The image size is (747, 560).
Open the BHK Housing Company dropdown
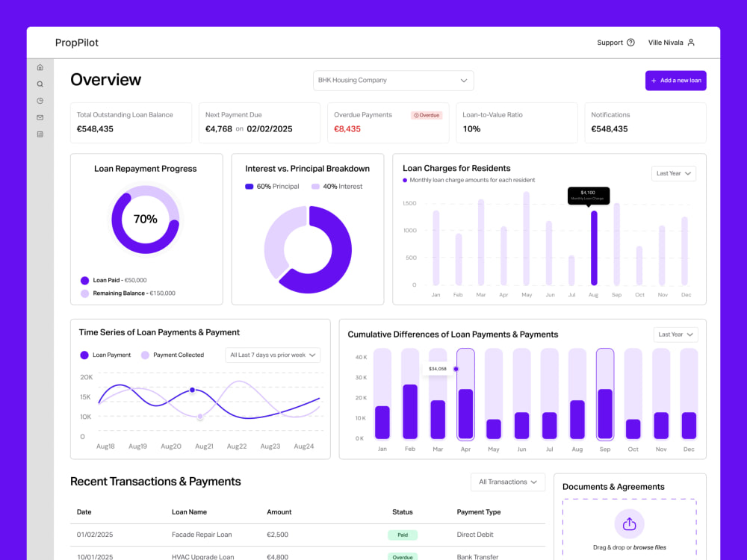[x=393, y=81]
